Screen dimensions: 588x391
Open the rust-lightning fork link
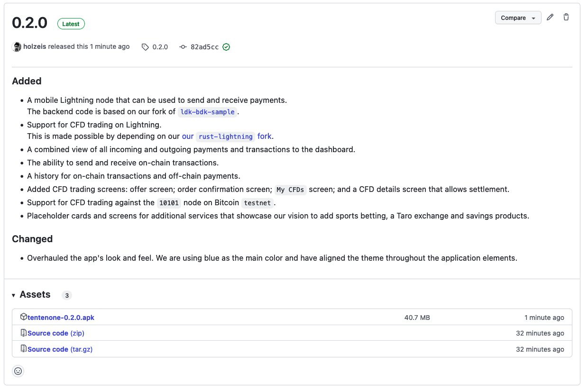click(x=225, y=136)
